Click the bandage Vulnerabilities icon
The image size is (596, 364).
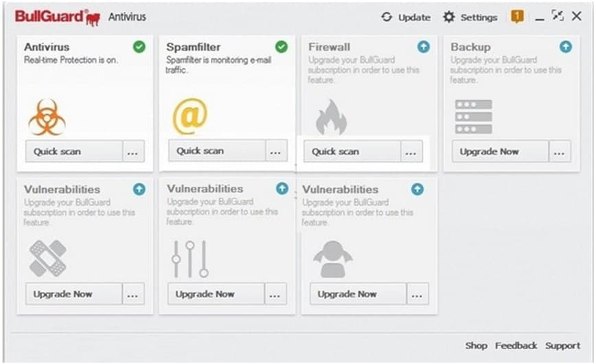pos(48,258)
